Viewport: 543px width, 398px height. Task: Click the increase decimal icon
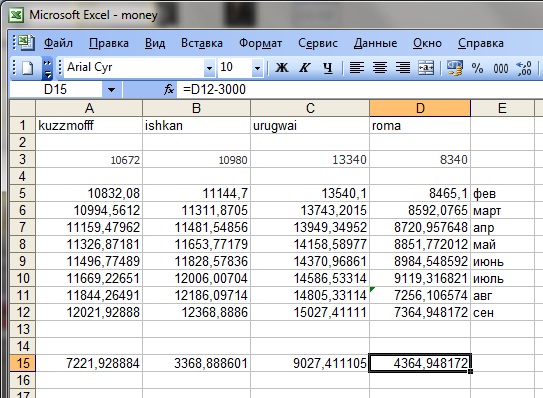pos(524,68)
